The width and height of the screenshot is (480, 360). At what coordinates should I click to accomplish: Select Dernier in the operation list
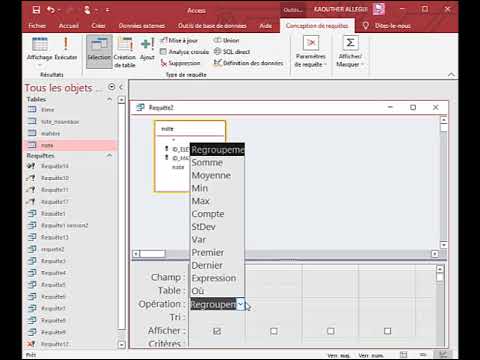coord(217,265)
